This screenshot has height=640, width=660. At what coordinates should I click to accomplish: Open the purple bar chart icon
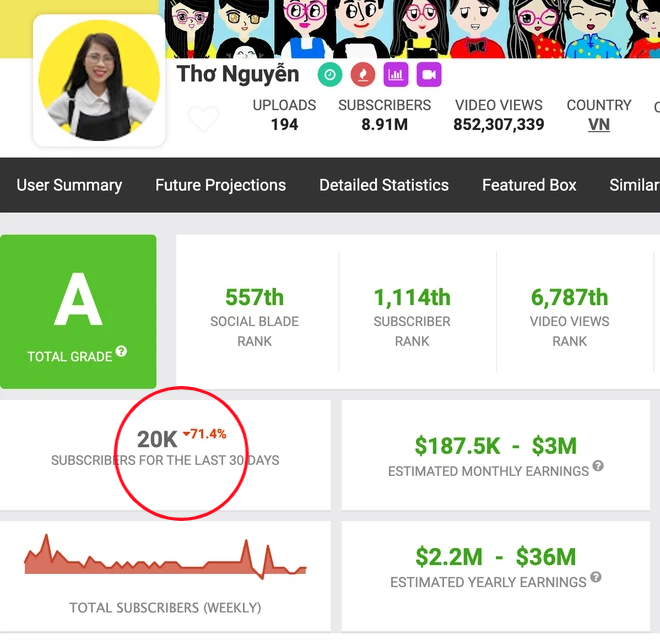click(396, 75)
